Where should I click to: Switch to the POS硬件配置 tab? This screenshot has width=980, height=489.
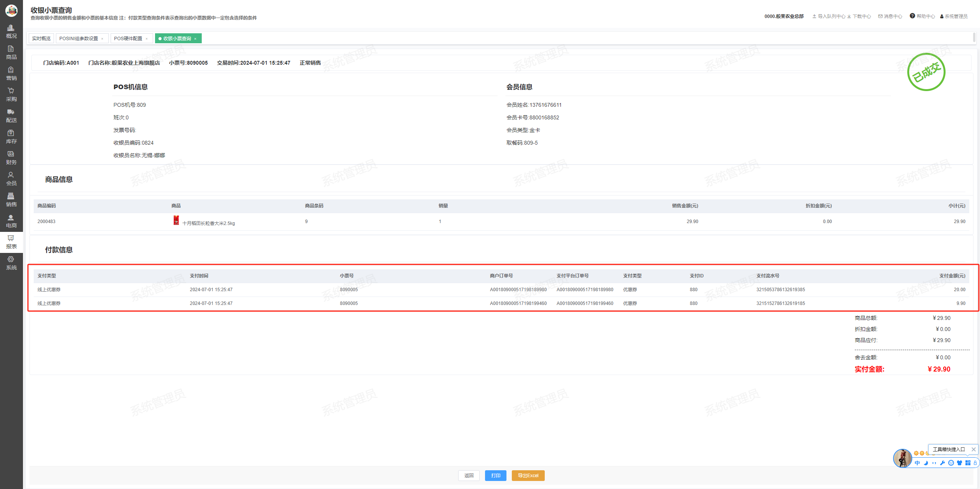(x=128, y=38)
